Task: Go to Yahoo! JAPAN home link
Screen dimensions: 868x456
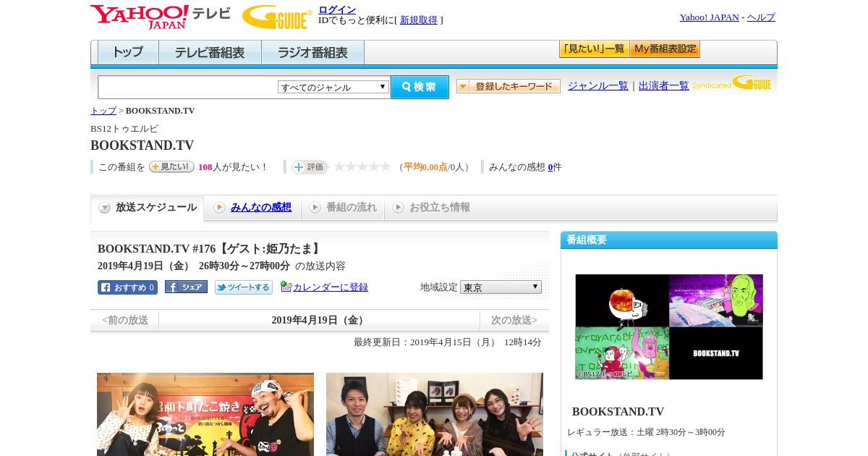Action: [x=709, y=17]
